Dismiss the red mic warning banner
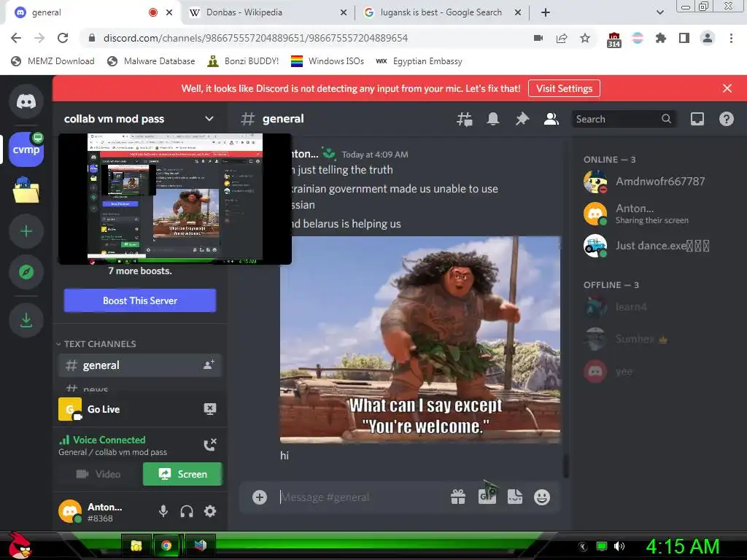 click(727, 88)
